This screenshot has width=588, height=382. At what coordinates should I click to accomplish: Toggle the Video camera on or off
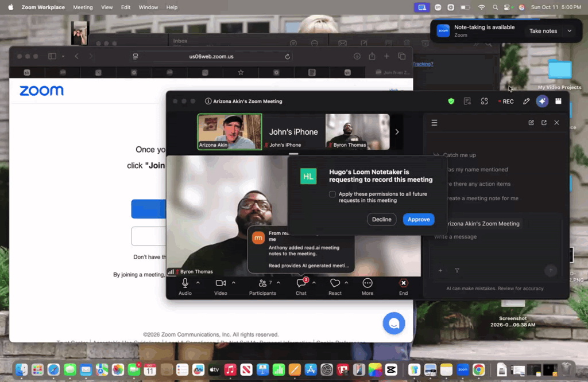tap(220, 287)
